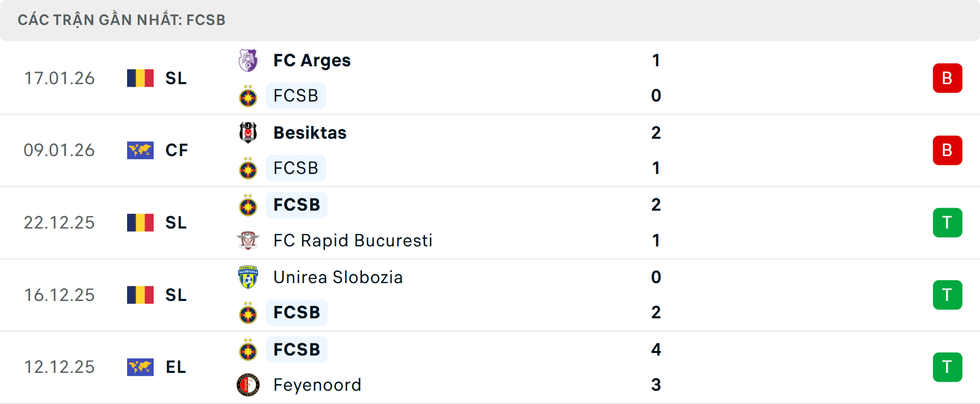Click the Unirea Slobozia crest
The width and height of the screenshot is (980, 404).
248,277
